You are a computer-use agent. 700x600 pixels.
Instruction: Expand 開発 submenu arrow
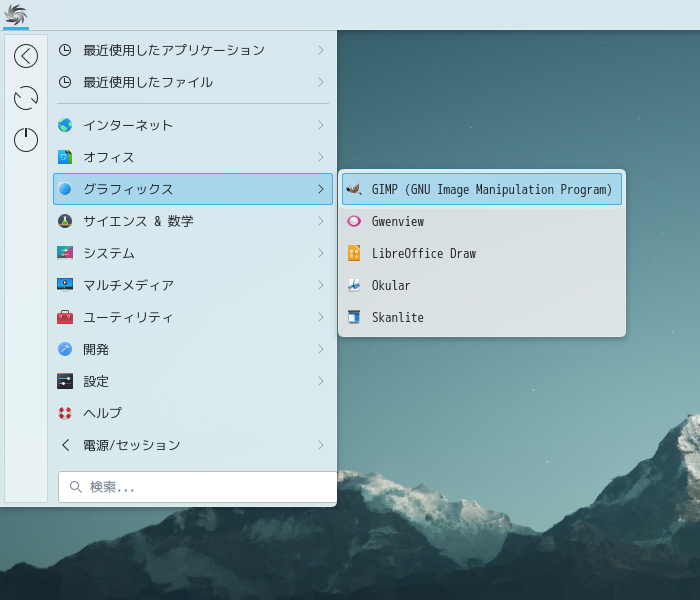point(321,349)
